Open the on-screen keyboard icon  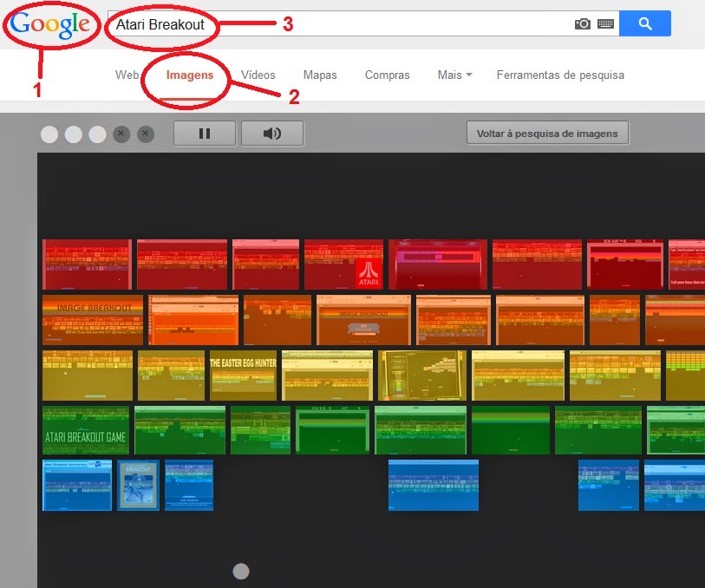tap(605, 23)
